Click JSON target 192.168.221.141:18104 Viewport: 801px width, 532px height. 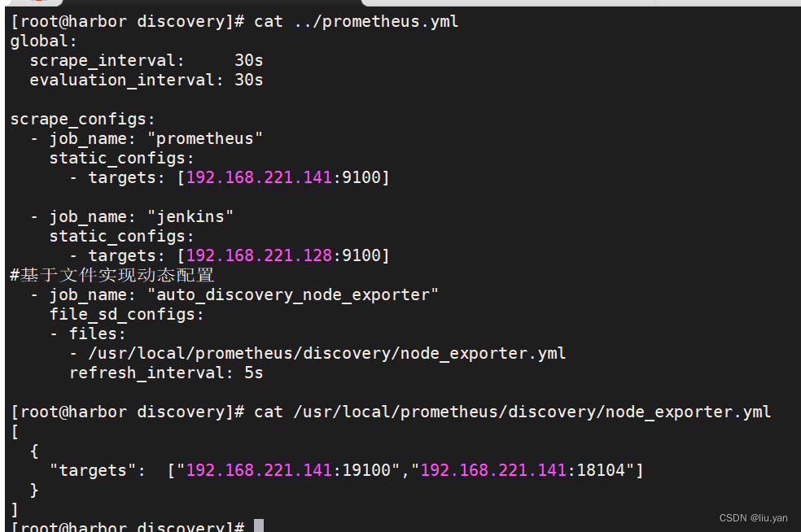[x=523, y=470]
